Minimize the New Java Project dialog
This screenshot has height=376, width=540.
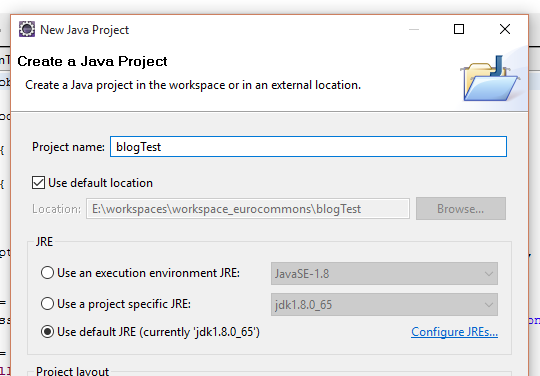[x=414, y=29]
